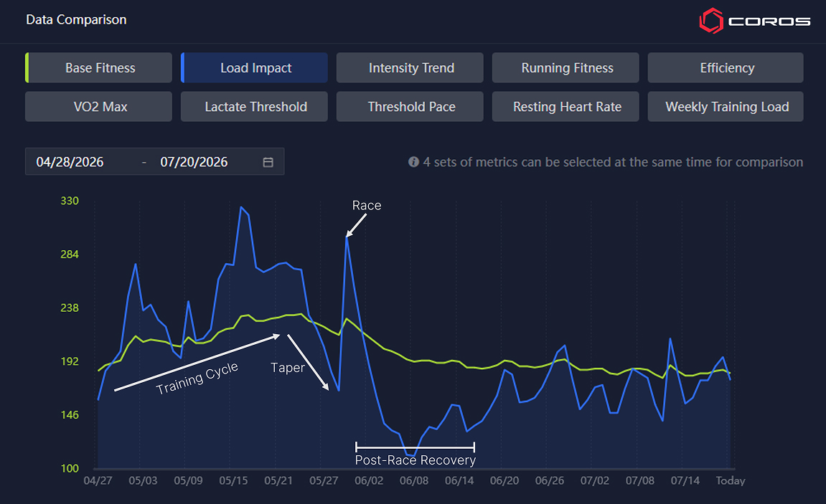Click the 4 sets of metrics hint text
This screenshot has width=826, height=504.
click(613, 162)
